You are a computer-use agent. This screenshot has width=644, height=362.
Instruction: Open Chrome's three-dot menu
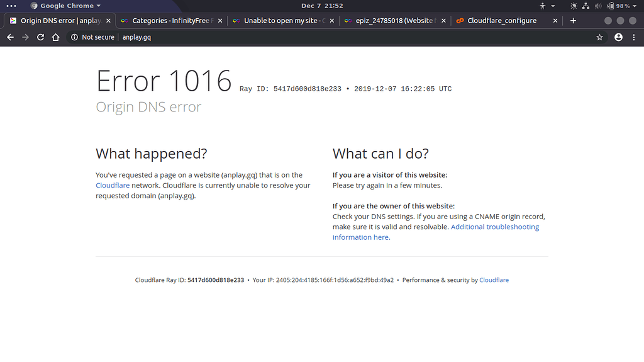tap(634, 37)
